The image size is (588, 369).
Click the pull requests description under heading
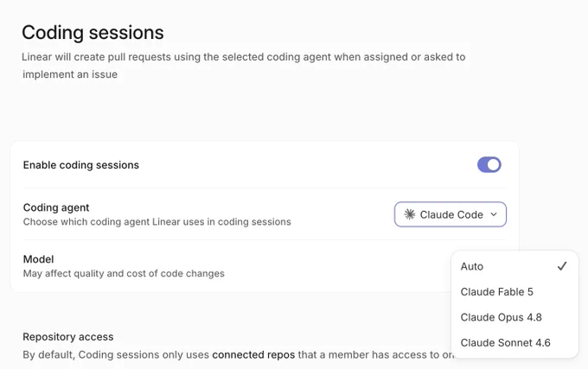[243, 66]
